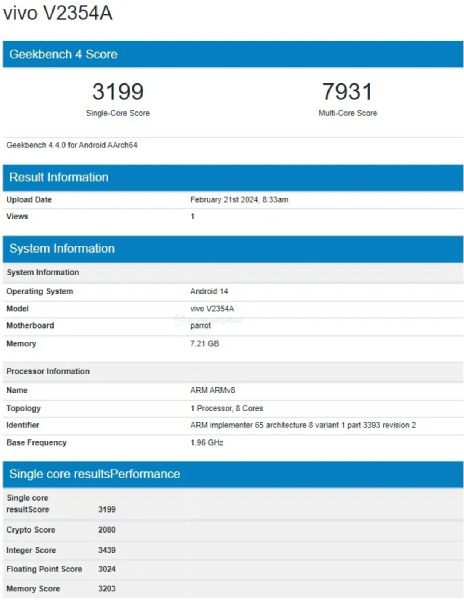The width and height of the screenshot is (464, 600).
Task: Select the Name row label
Action: click(x=17, y=390)
